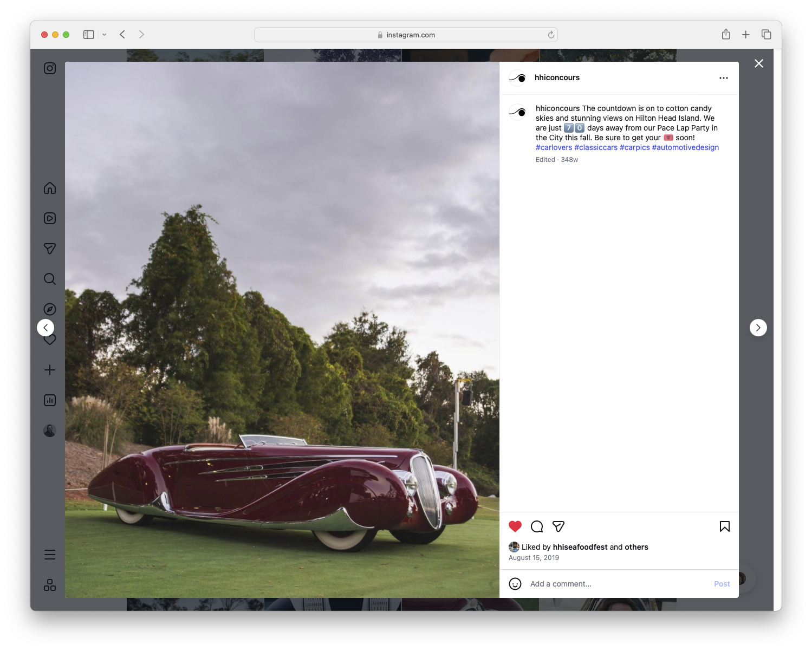Screen dimensions: 812x651
Task: Create a new post with the plus icon
Action: click(x=49, y=370)
